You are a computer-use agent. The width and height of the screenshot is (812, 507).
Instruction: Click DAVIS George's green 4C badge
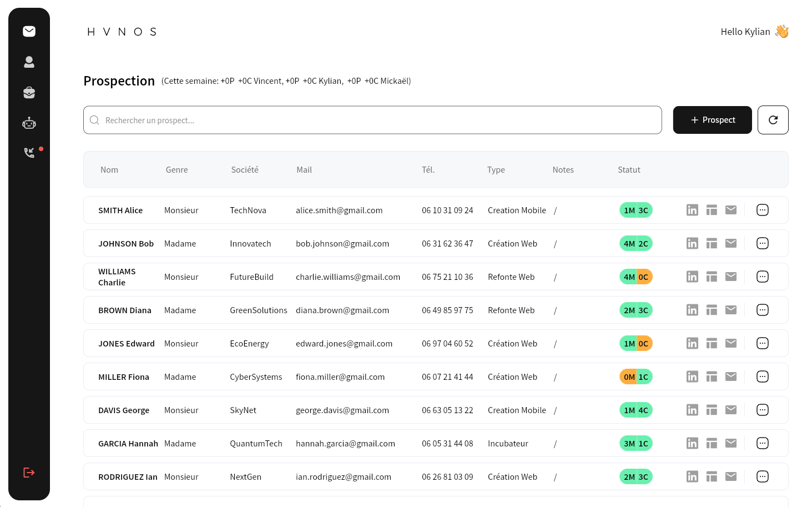pos(643,410)
